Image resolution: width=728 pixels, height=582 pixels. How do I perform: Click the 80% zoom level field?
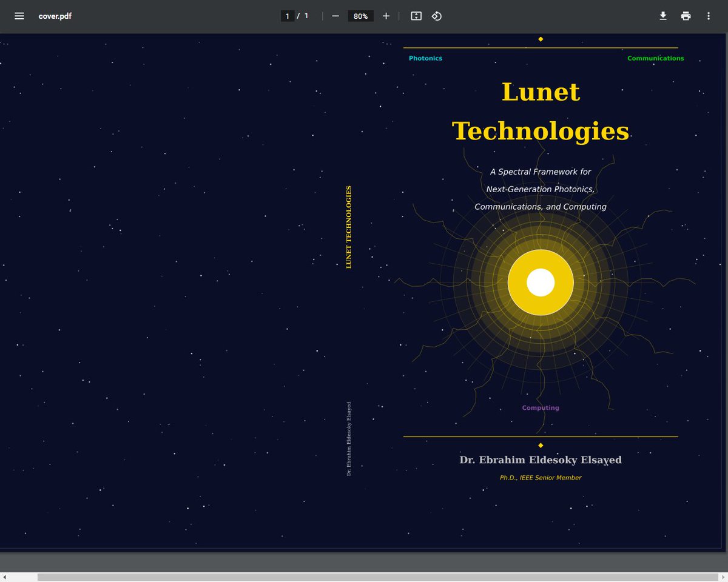(x=361, y=16)
